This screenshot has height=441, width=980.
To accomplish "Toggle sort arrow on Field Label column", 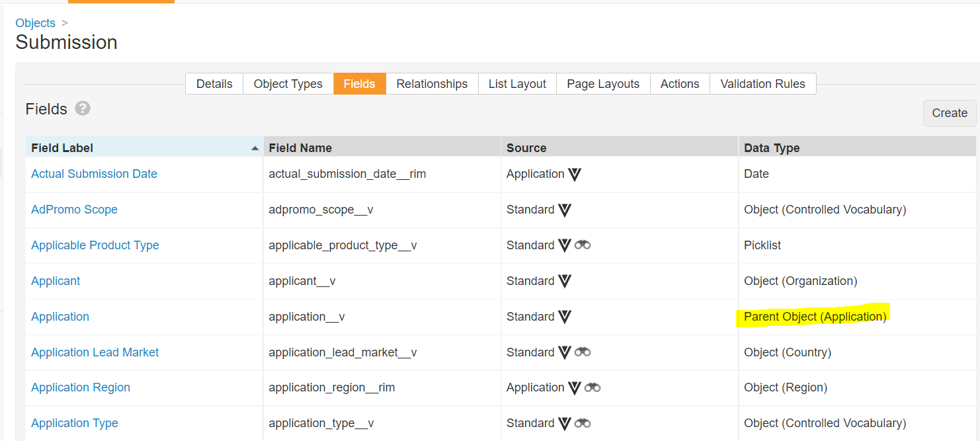I will tap(255, 149).
